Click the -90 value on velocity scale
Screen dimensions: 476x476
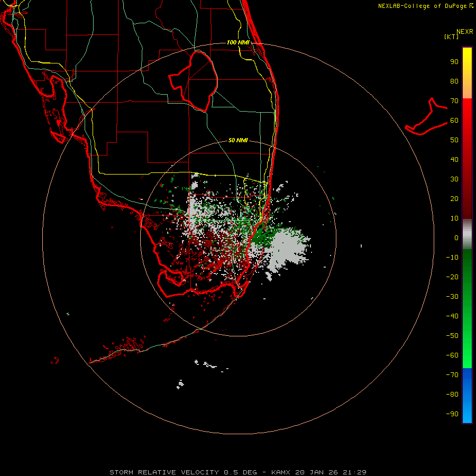point(452,414)
